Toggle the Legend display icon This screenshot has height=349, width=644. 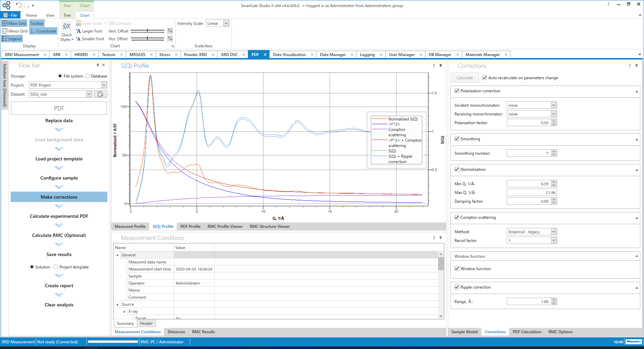5,39
